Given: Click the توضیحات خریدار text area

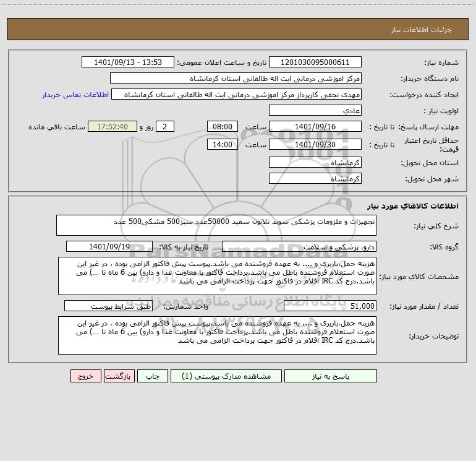Looking at the screenshot, I should (217, 335).
